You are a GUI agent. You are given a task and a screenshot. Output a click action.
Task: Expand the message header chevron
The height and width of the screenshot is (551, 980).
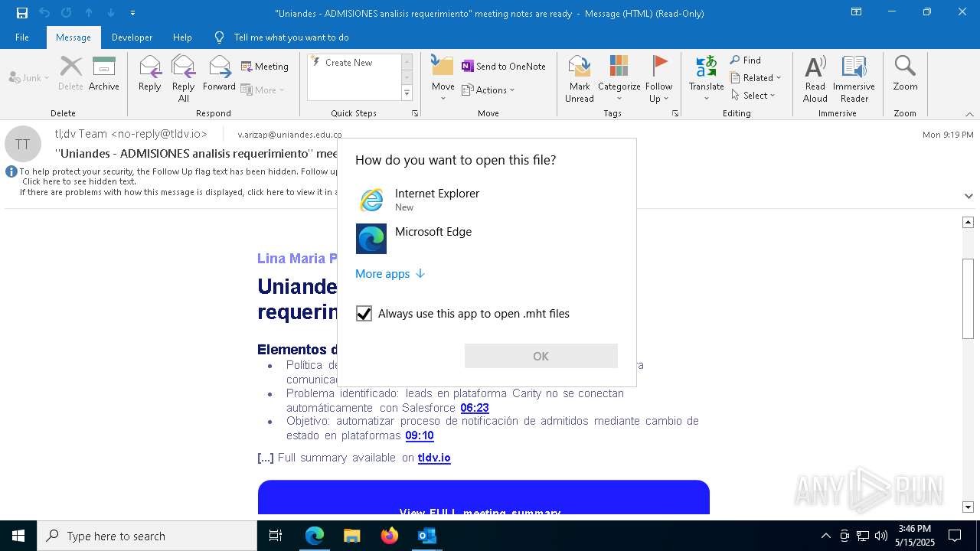click(x=969, y=196)
